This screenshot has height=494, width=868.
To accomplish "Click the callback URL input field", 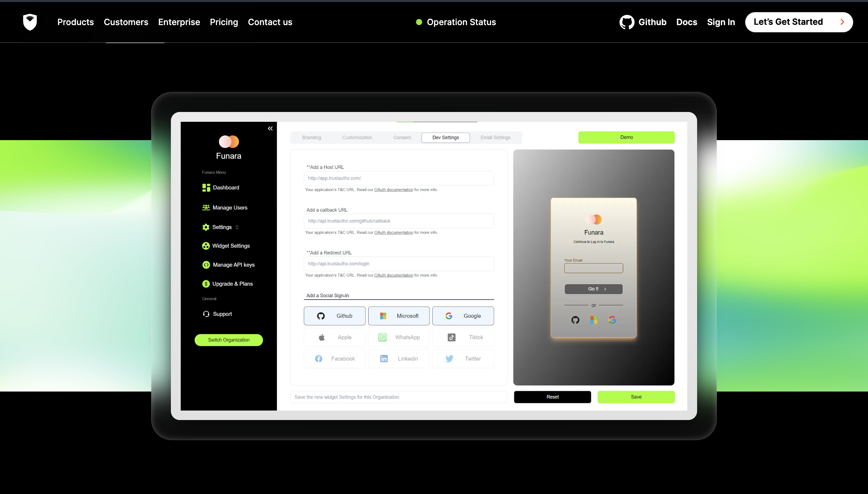I will tap(399, 221).
